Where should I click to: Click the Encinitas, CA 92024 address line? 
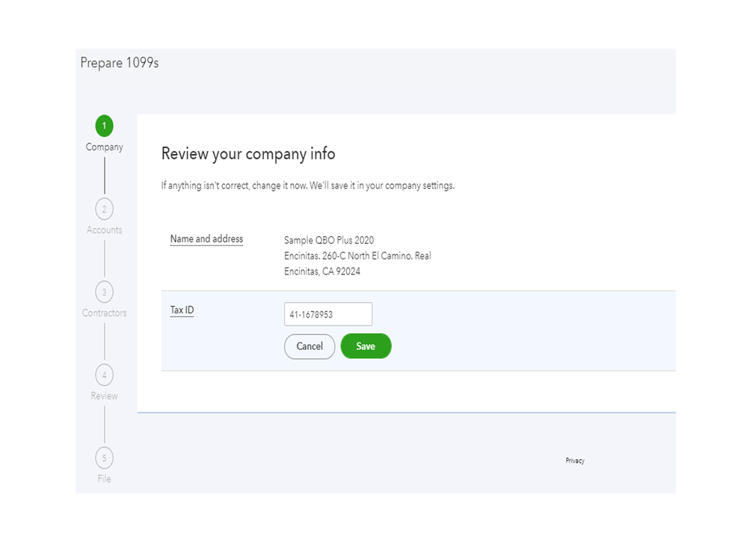point(322,271)
